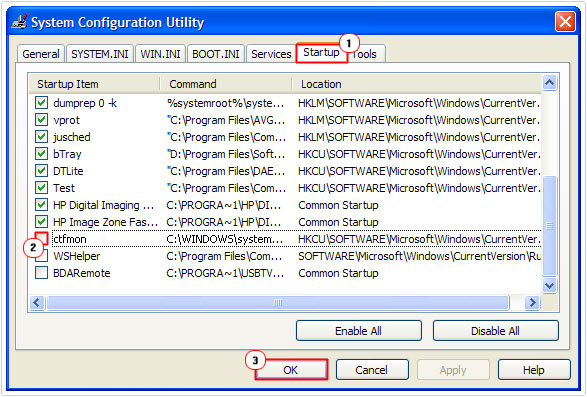Close the System Configuration Utility window

click(x=565, y=21)
